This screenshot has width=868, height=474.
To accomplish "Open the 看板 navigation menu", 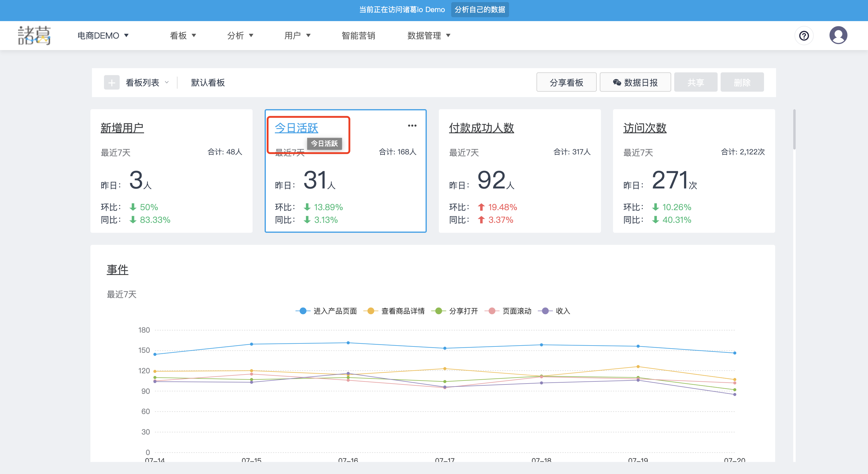I will pos(183,35).
